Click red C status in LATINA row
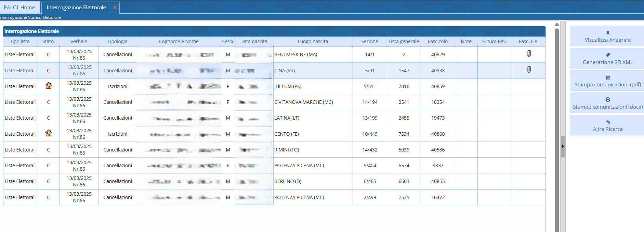644x232 pixels. [x=48, y=118]
